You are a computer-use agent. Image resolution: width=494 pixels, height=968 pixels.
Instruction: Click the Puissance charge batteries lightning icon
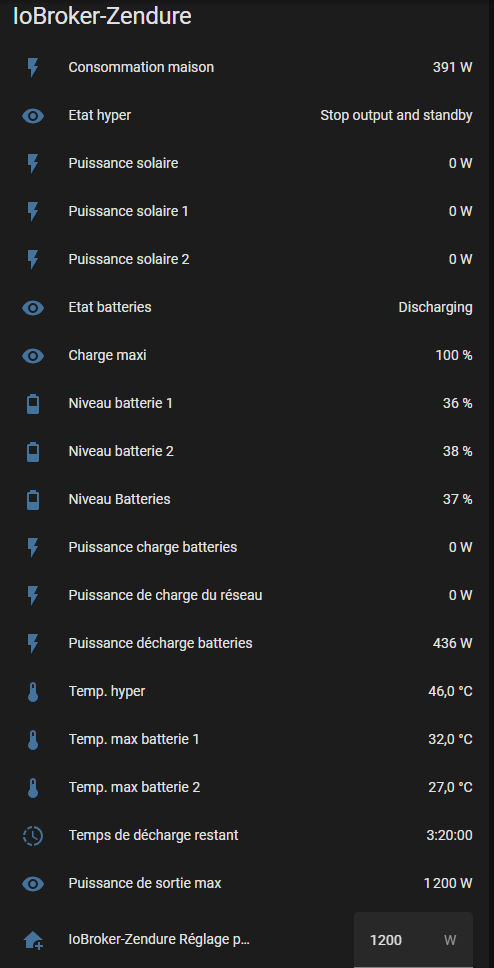click(33, 547)
